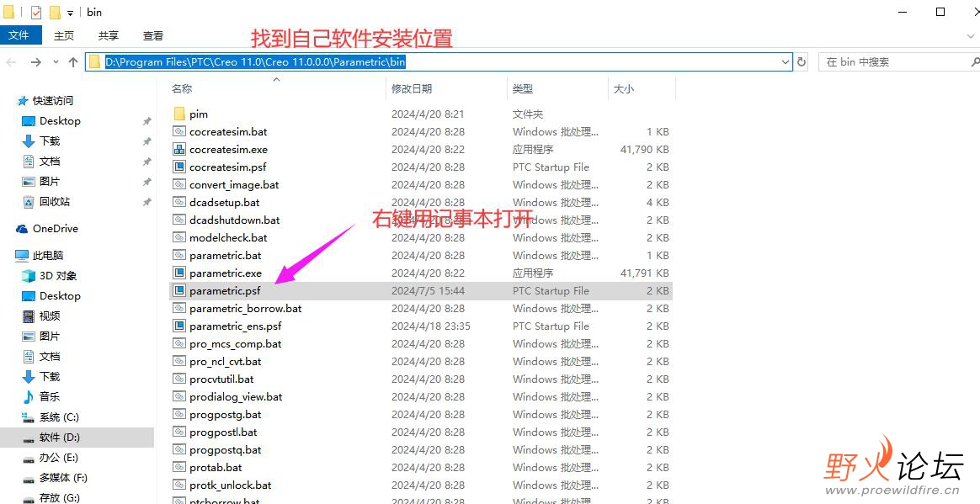Open the quick access toolbar customize dropdown
Image resolution: width=980 pixels, height=504 pixels.
(x=70, y=13)
